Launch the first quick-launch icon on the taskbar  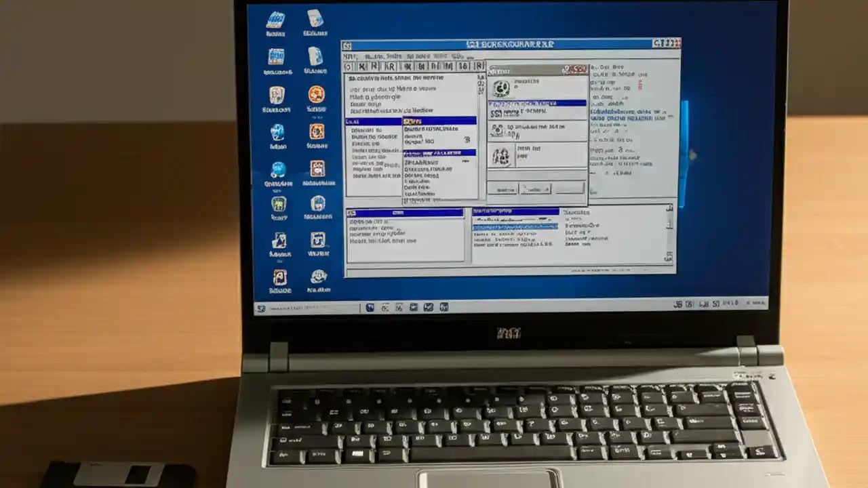coord(370,308)
